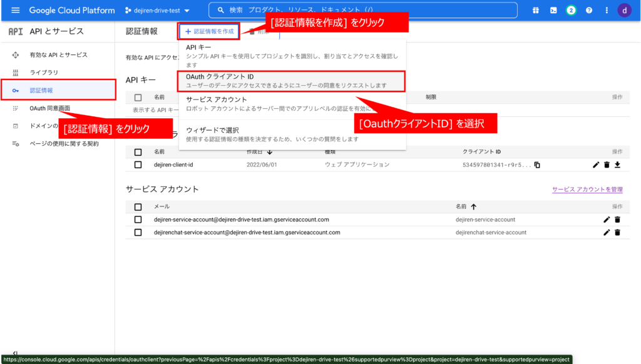
Task: Click the client ID value 534597801341-r9r5...
Action: (x=496, y=165)
